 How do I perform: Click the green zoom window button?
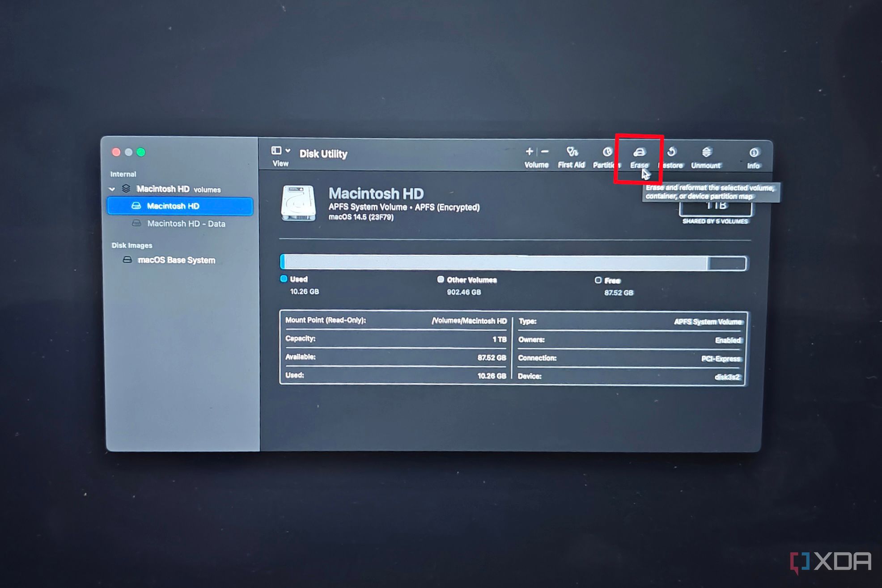coord(141,152)
